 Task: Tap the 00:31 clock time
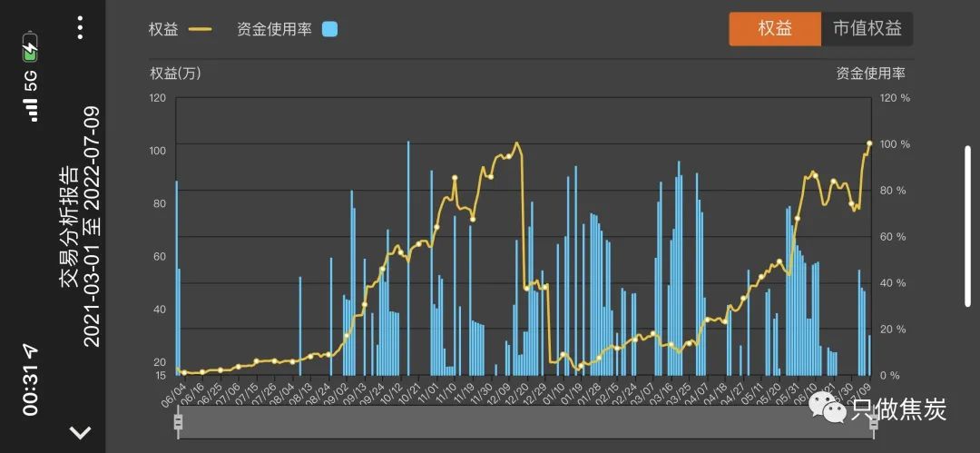coord(31,389)
